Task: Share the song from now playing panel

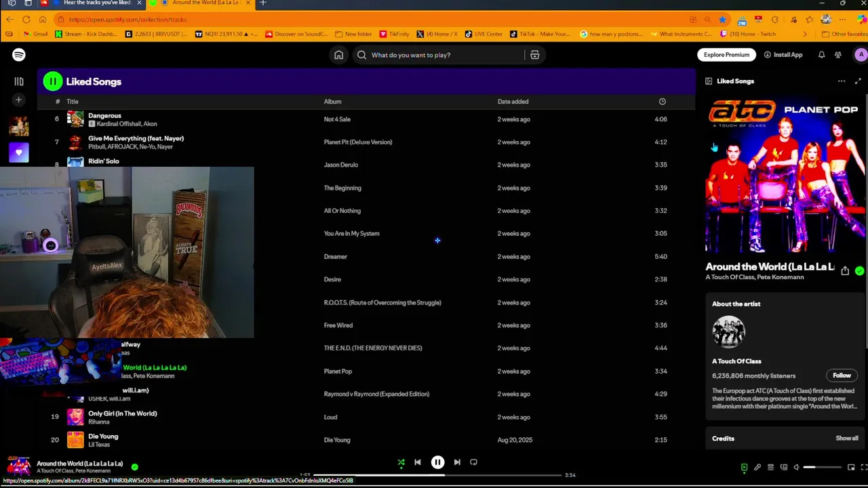Action: click(845, 271)
